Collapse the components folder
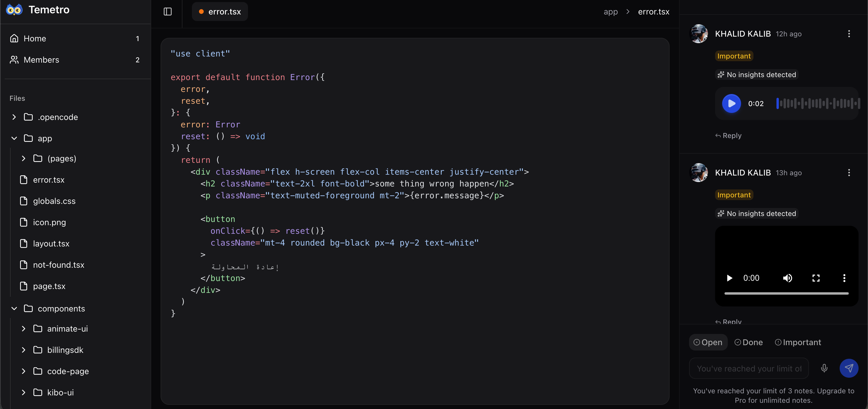The width and height of the screenshot is (868, 409). tap(14, 308)
